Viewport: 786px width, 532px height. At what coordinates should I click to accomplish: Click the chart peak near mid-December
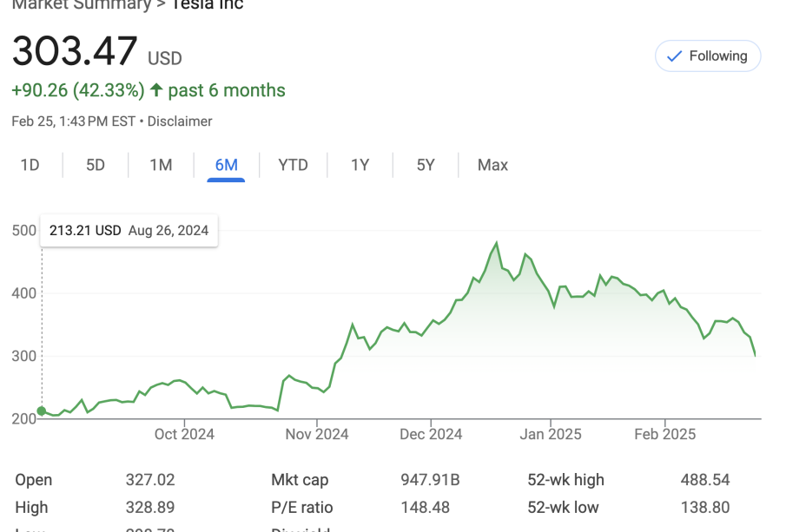[496, 243]
